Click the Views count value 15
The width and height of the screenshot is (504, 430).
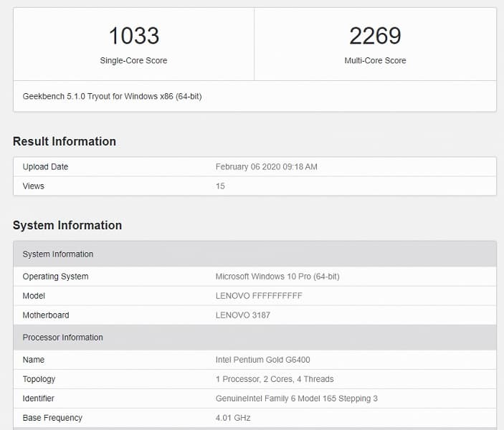coord(220,186)
